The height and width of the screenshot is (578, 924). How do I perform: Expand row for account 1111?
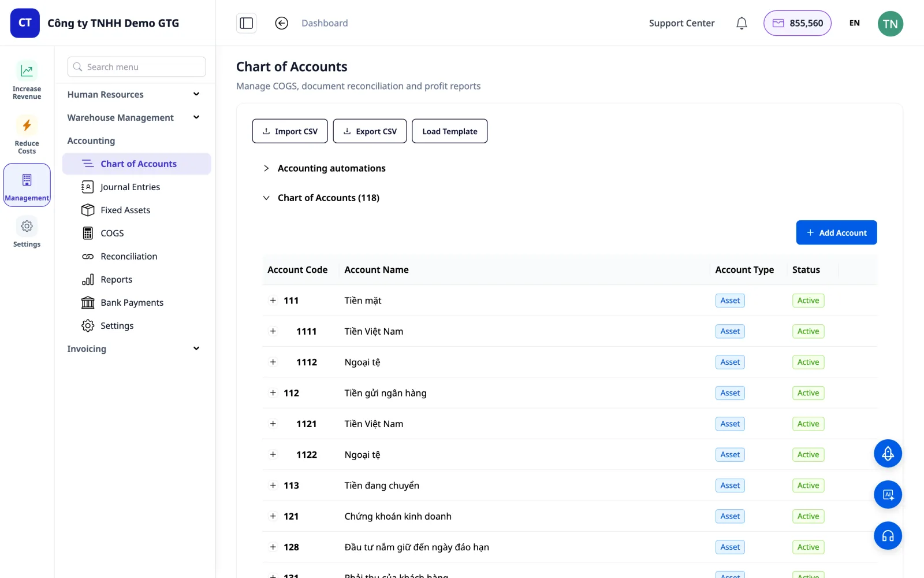[x=273, y=331]
